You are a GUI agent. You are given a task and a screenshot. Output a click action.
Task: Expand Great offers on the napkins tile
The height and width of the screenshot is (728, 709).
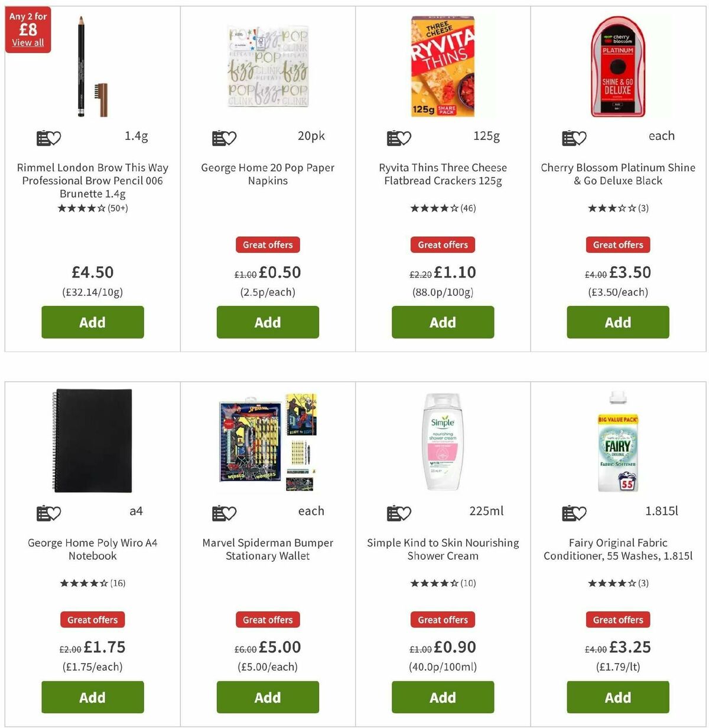[268, 244]
